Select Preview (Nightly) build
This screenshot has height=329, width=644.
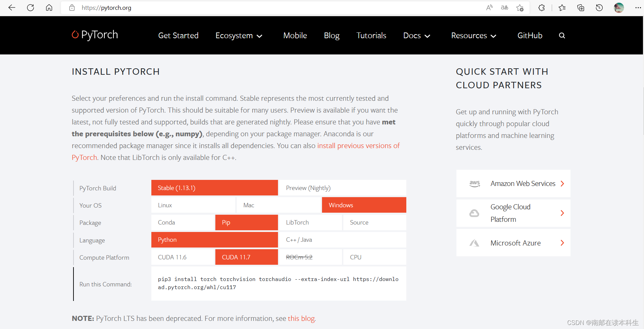pyautogui.click(x=343, y=188)
